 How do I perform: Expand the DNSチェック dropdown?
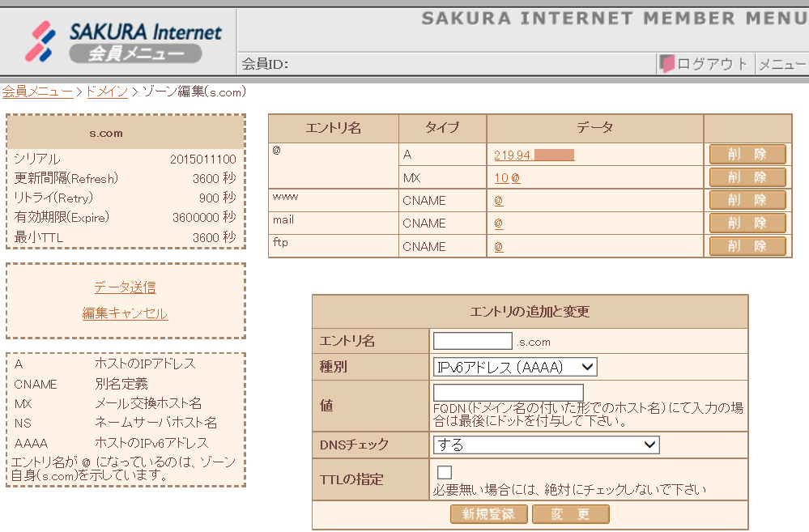click(546, 445)
